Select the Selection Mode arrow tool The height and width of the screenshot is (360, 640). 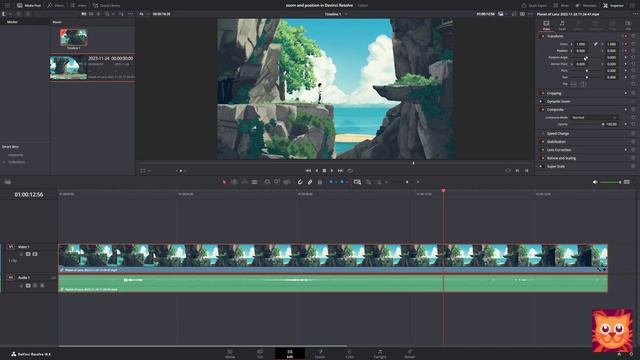tap(224, 182)
